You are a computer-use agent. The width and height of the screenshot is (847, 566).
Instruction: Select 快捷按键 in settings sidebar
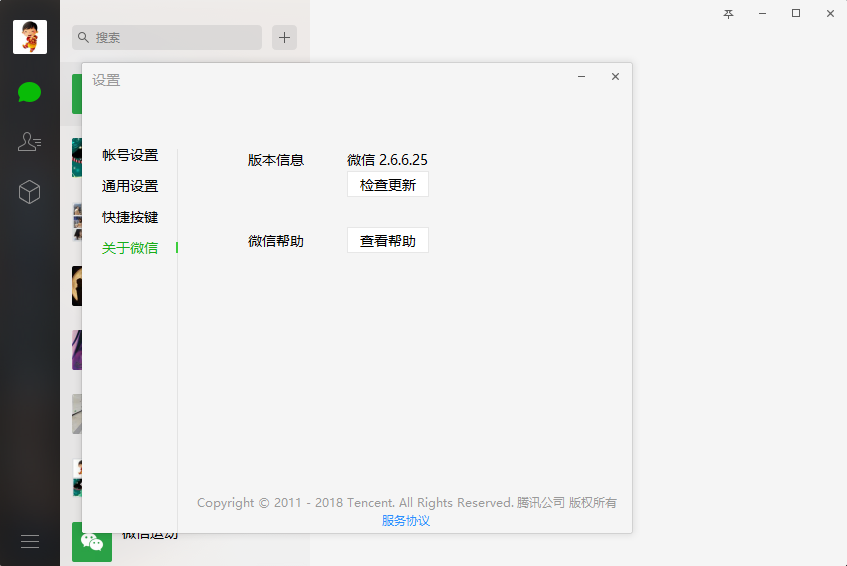(130, 217)
